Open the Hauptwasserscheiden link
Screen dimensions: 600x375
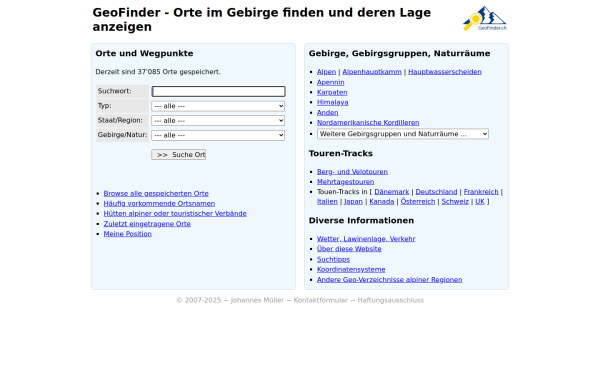pyautogui.click(x=445, y=72)
